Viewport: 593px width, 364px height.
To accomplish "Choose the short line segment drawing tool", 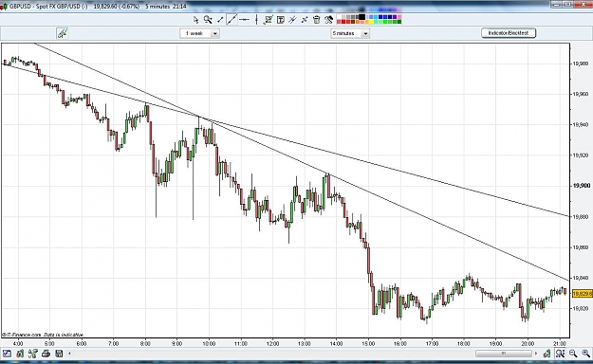I will click(220, 20).
